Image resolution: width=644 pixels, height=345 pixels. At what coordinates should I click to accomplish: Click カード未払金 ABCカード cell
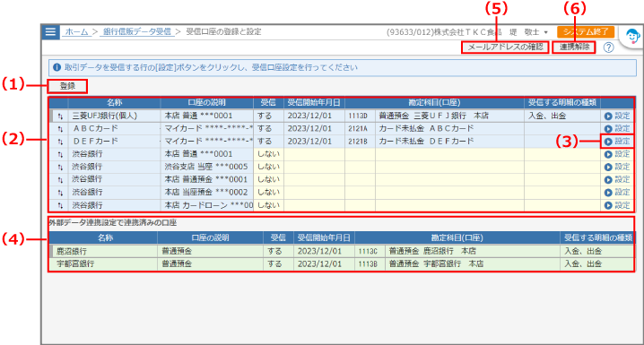pyautogui.click(x=449, y=129)
